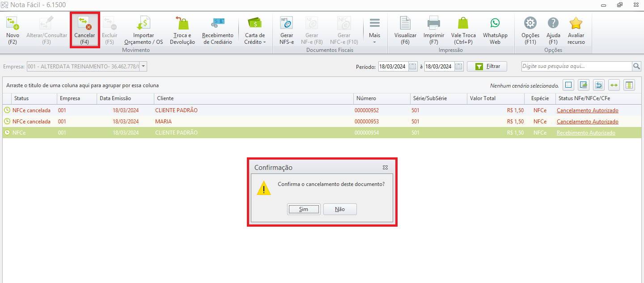This screenshot has height=283, width=644.
Task: Click the start date Período field
Action: 393,67
